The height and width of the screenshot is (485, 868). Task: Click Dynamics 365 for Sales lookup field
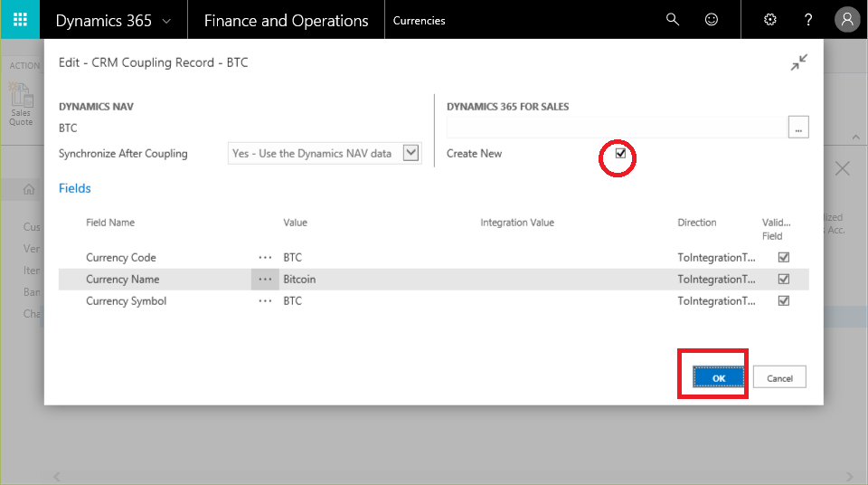point(618,128)
